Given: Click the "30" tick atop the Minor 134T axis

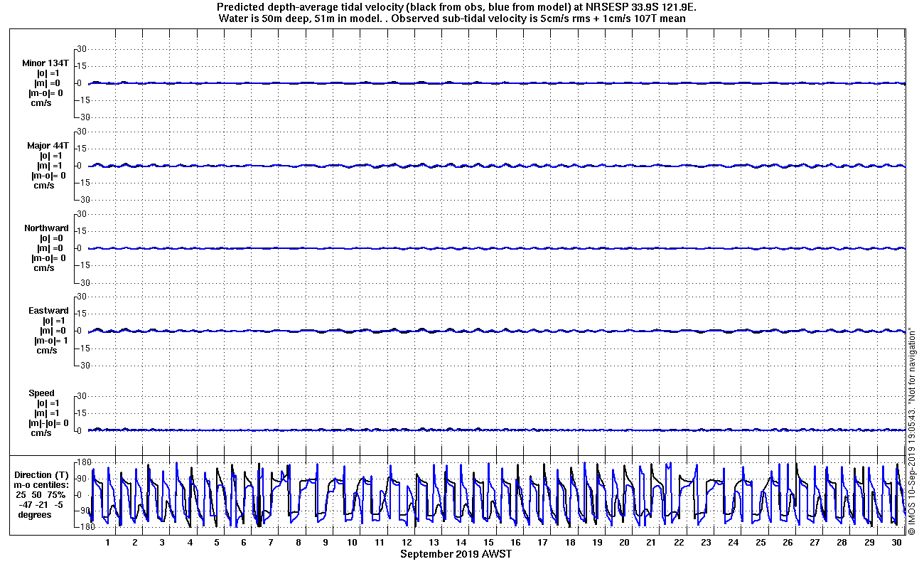Looking at the screenshot, I should point(81,49).
